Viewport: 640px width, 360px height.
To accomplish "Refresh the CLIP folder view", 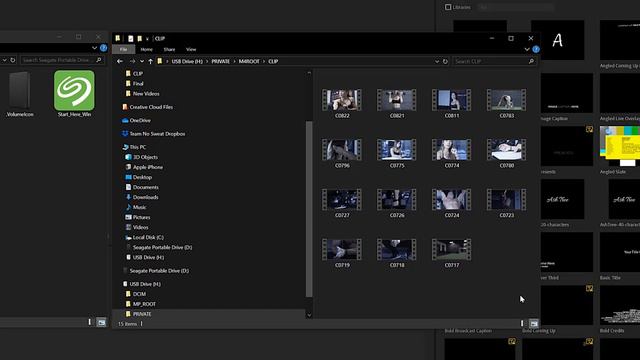I will [x=445, y=61].
